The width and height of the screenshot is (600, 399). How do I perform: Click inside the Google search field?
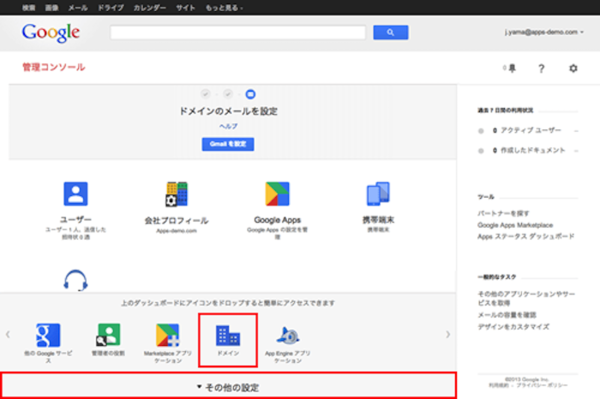pyautogui.click(x=238, y=33)
